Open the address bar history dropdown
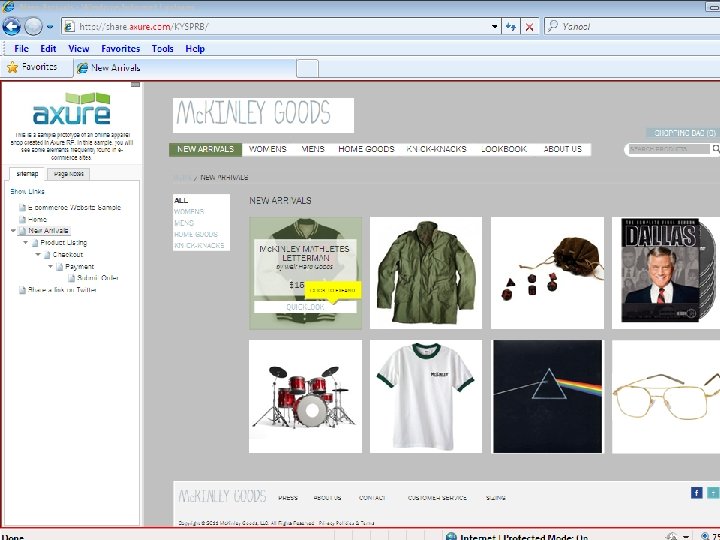This screenshot has width=720, height=540. 494,27
